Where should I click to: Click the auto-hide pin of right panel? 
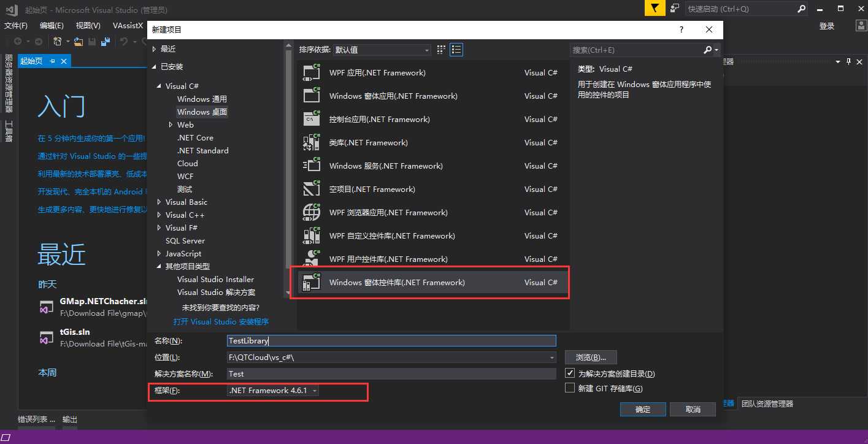click(849, 61)
